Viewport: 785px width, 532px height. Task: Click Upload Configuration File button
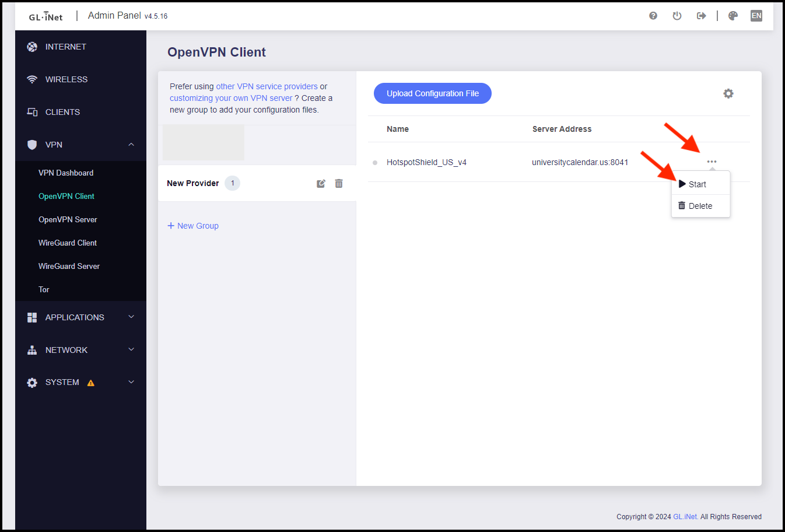click(x=433, y=93)
